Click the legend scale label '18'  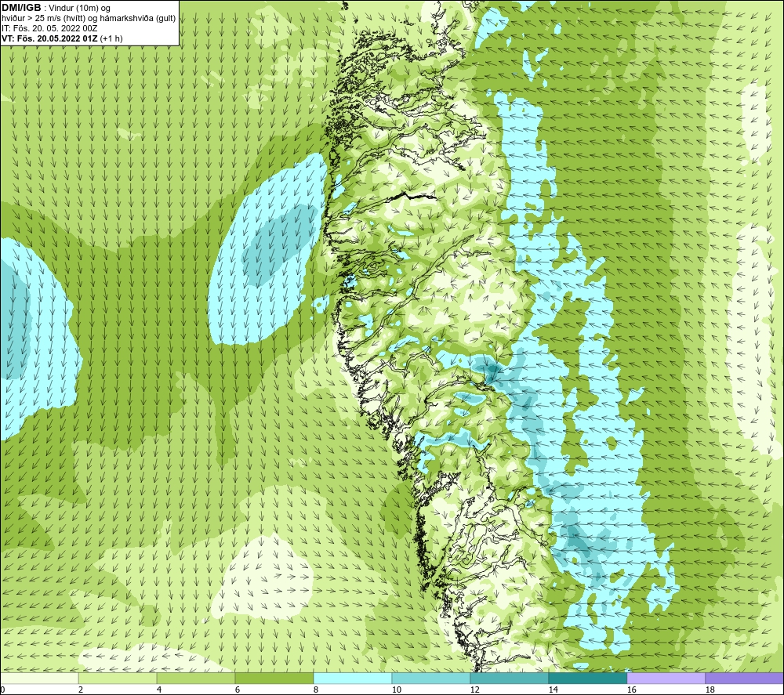coord(710,690)
